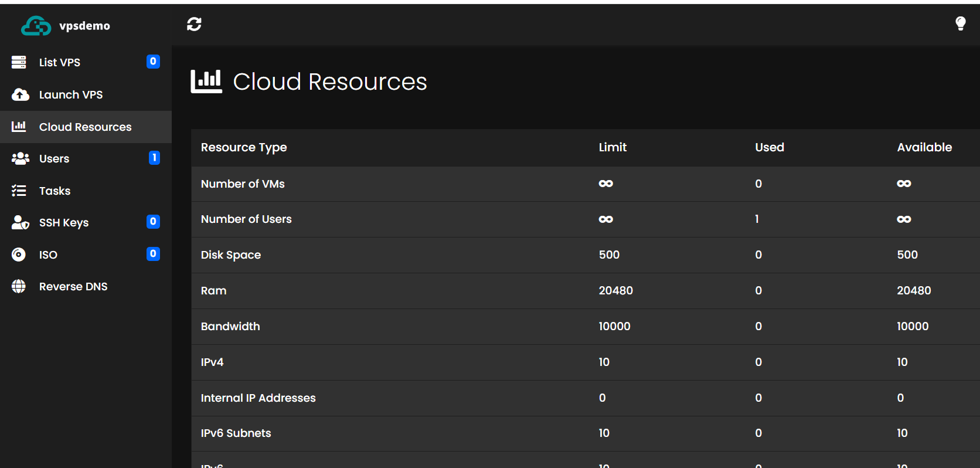
Task: Click the Number of VMs row label
Action: point(243,184)
